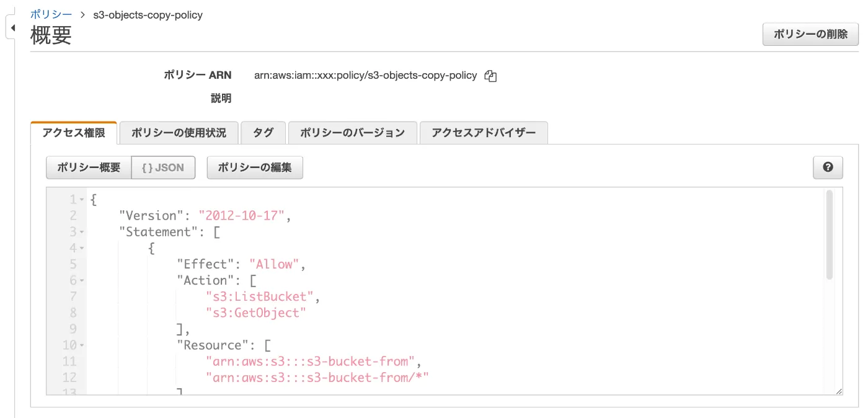Collapse the root JSON object on line 1
This screenshot has height=418, width=868.
[x=82, y=200]
